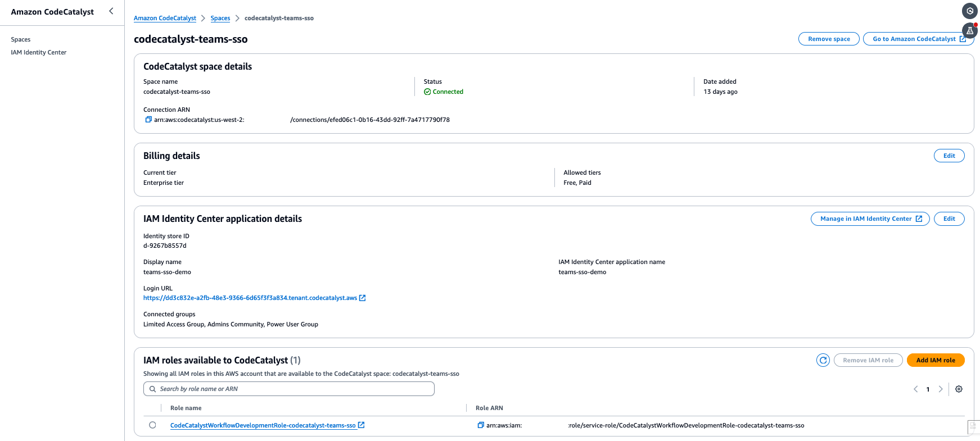Image resolution: width=980 pixels, height=441 pixels.
Task: Click the Identity store ID value d-9267b8557d
Action: point(165,245)
